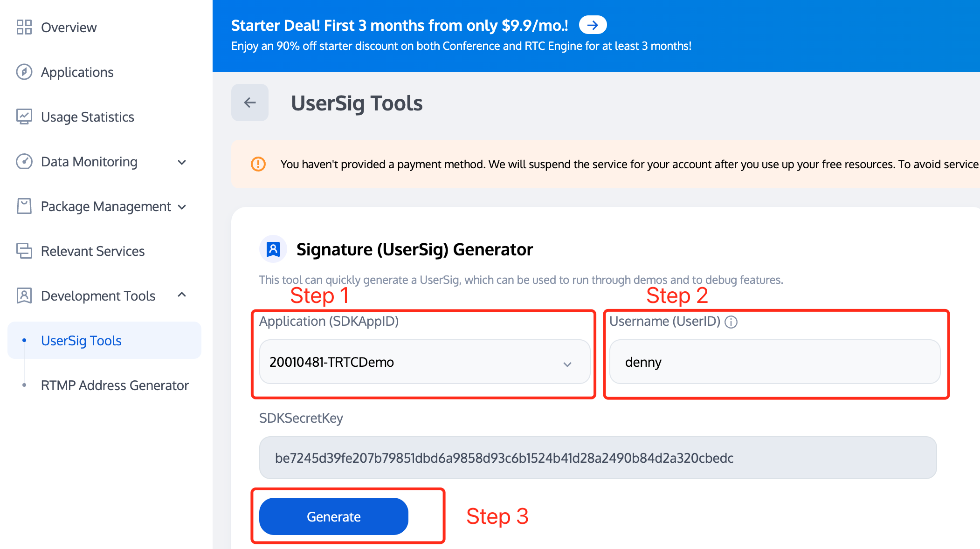This screenshot has height=549, width=980.
Task: Click the Usage Statistics chart icon
Action: click(x=24, y=117)
